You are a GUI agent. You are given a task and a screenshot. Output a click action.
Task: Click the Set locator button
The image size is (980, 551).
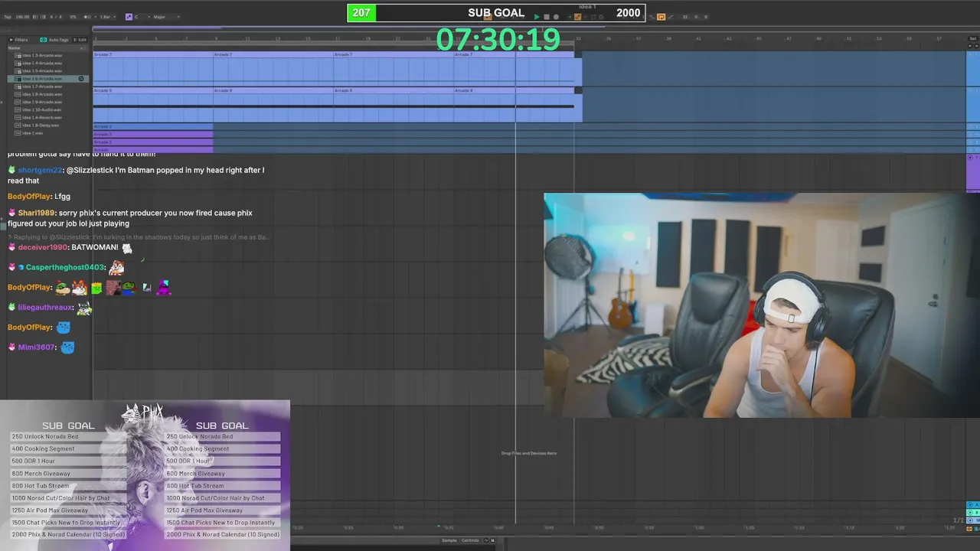click(x=973, y=38)
